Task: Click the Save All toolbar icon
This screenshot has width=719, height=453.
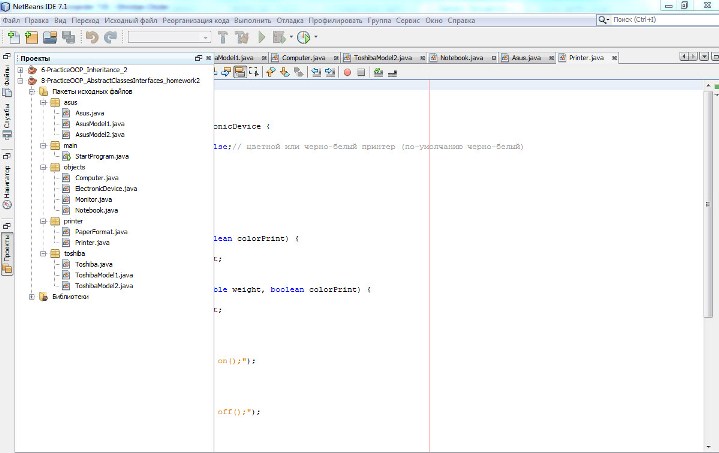Action: [x=67, y=37]
